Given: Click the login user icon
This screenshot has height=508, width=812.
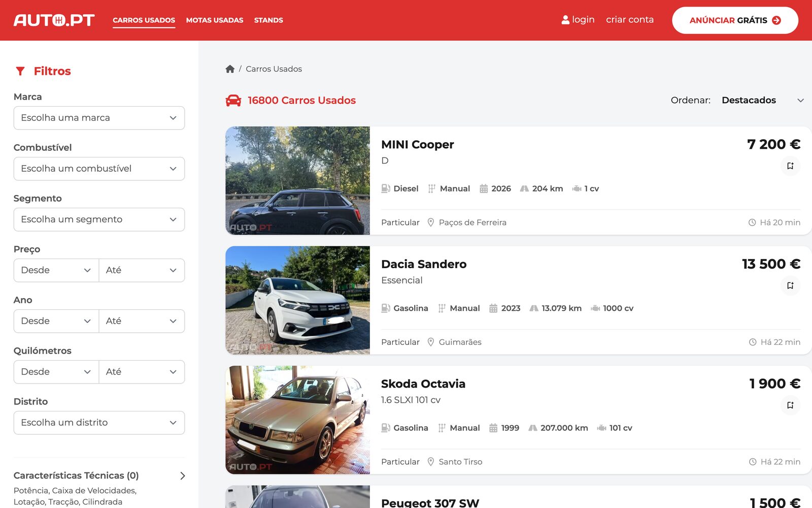Looking at the screenshot, I should [565, 20].
